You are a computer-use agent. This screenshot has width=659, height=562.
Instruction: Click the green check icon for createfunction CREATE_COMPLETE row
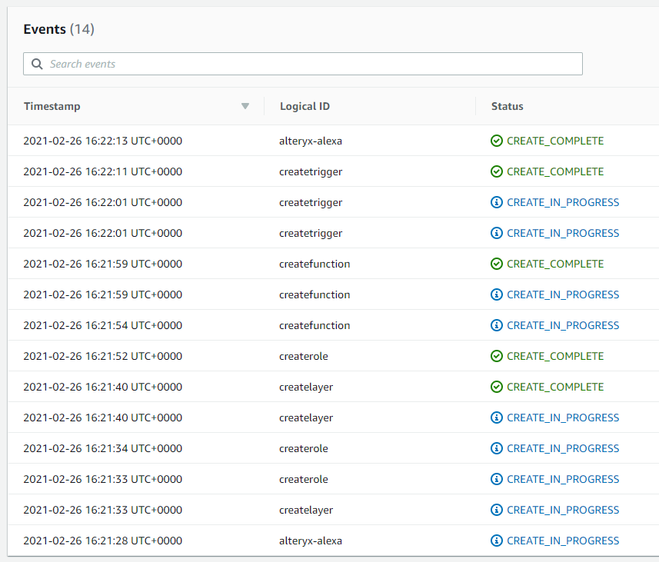pos(496,264)
